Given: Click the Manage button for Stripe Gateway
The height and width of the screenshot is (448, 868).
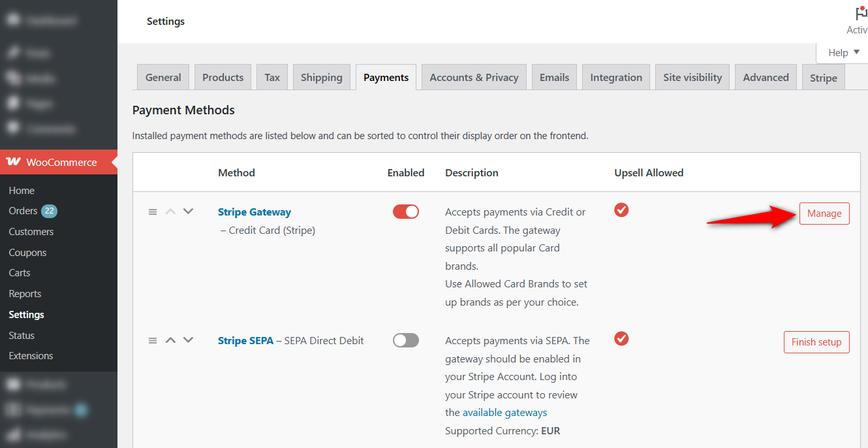Looking at the screenshot, I should point(824,214).
